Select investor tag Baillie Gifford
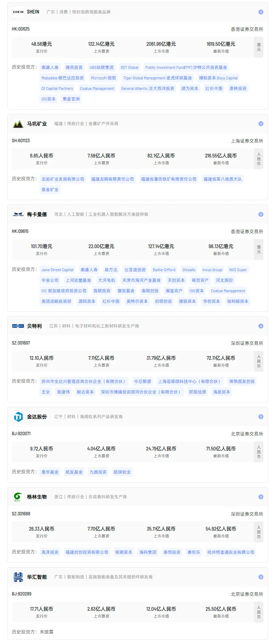The width and height of the screenshot is (275, 644). [164, 270]
